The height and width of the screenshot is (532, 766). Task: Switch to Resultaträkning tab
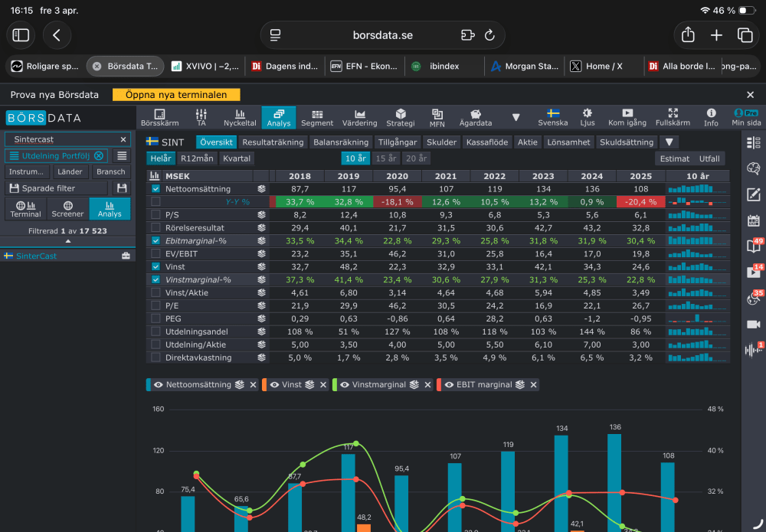tap(273, 142)
